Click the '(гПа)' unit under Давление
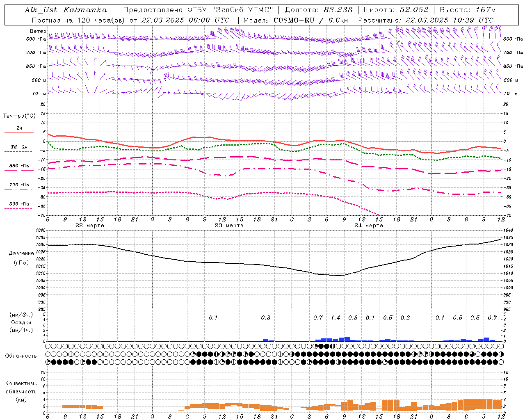The width and height of the screenshot is (525, 420). tap(21, 263)
